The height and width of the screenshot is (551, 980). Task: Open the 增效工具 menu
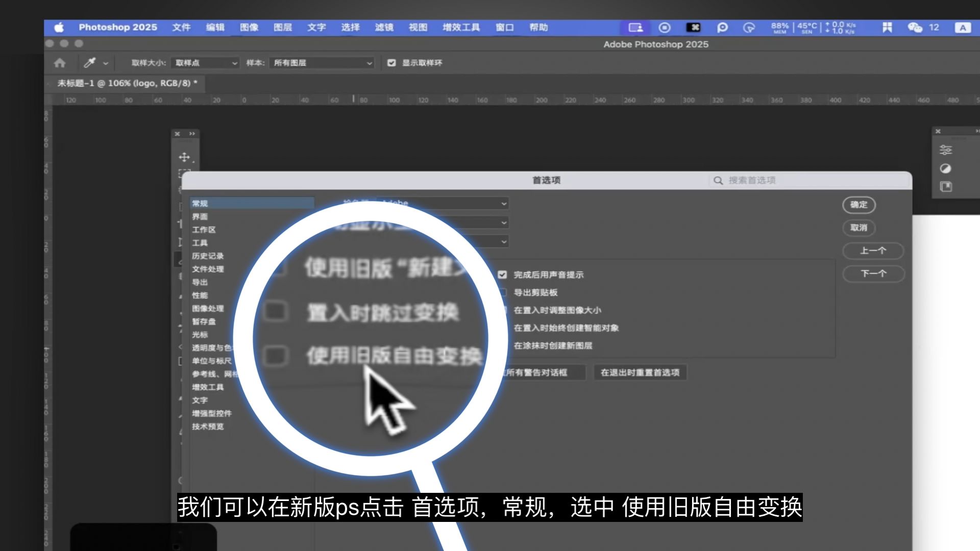click(461, 28)
